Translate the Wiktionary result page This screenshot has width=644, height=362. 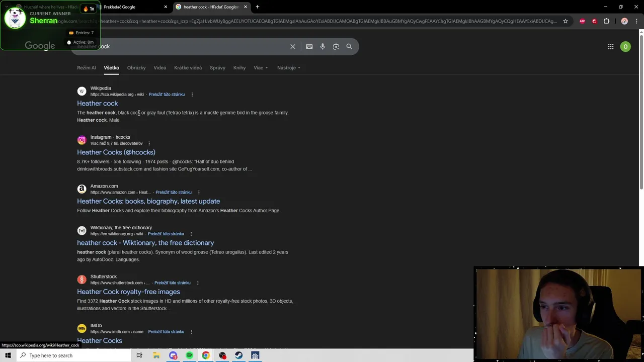tap(166, 234)
